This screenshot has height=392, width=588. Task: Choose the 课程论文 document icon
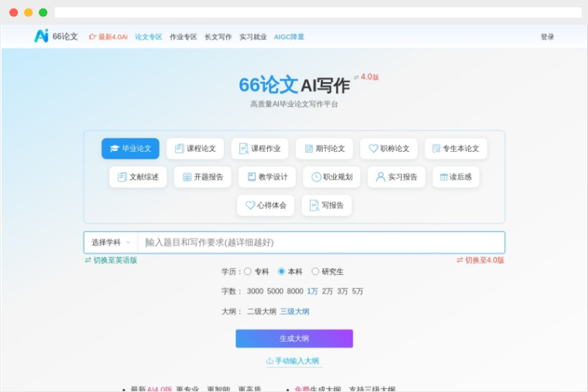tap(179, 149)
